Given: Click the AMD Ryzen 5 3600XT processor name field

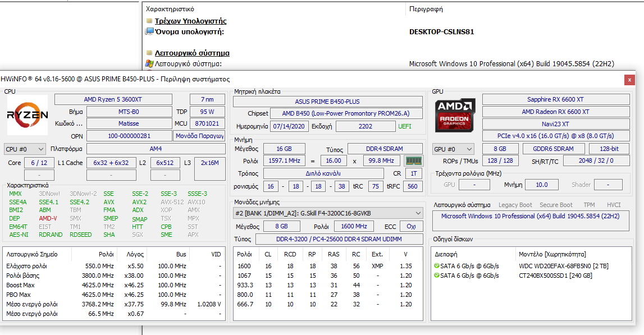Looking at the screenshot, I should point(113,99).
